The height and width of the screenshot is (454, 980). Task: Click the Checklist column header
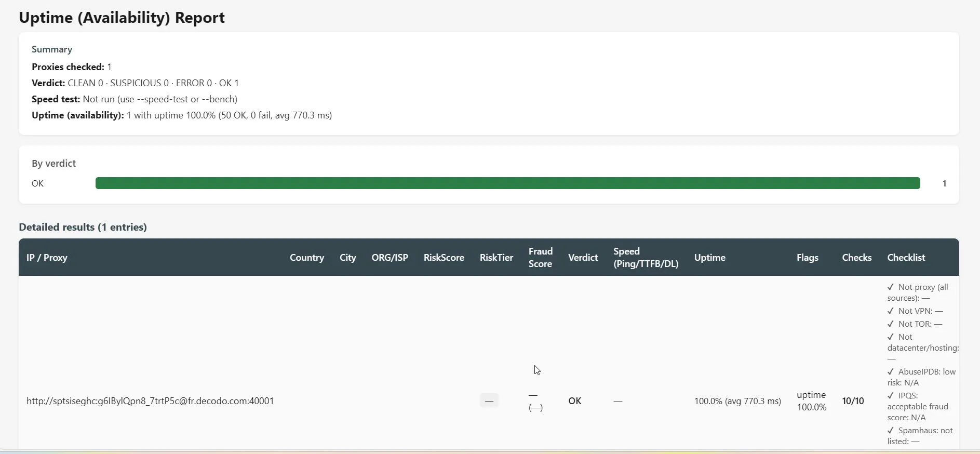pyautogui.click(x=906, y=258)
